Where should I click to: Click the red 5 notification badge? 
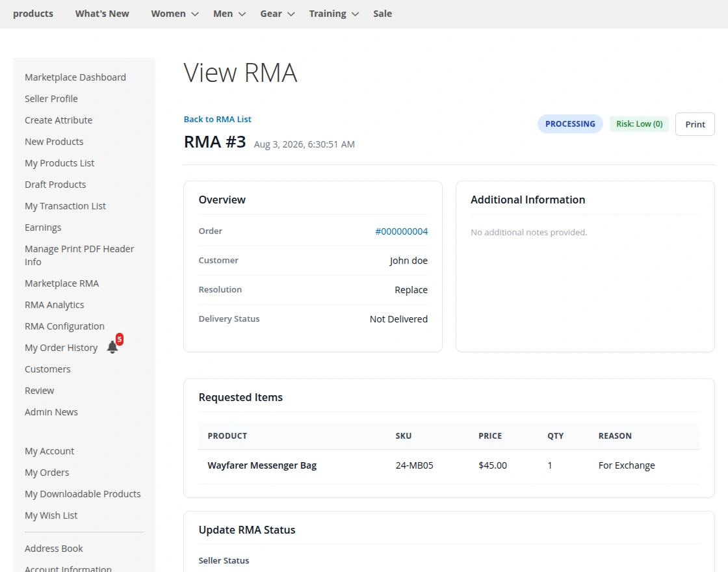120,339
